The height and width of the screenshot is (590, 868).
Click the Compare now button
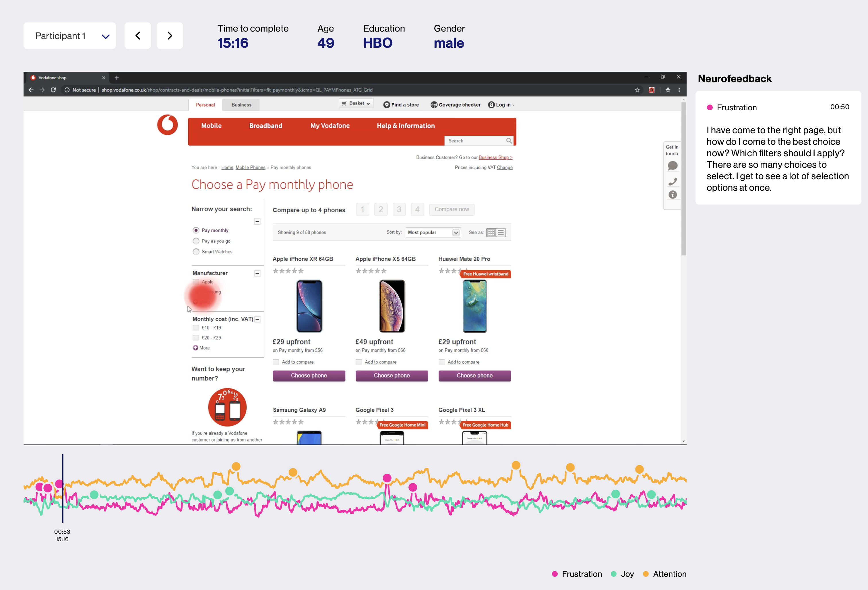coord(452,210)
